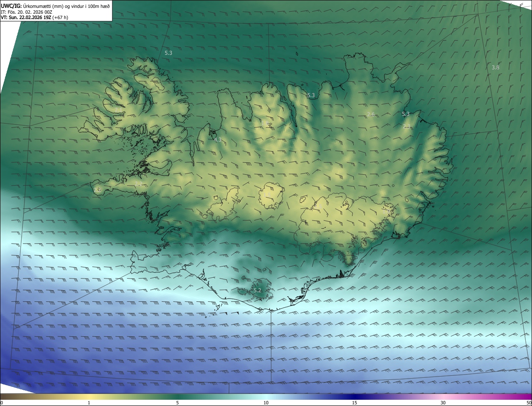The image size is (532, 406).
Task: Click the initial time "IT: Fös. 20. 02. 2026 00Z"
Action: (x=27, y=12)
